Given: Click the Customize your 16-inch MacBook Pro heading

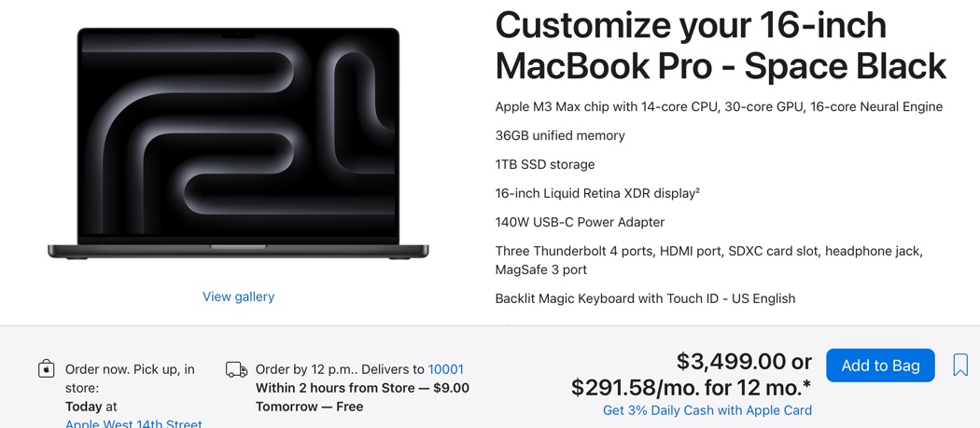Looking at the screenshot, I should tap(720, 46).
